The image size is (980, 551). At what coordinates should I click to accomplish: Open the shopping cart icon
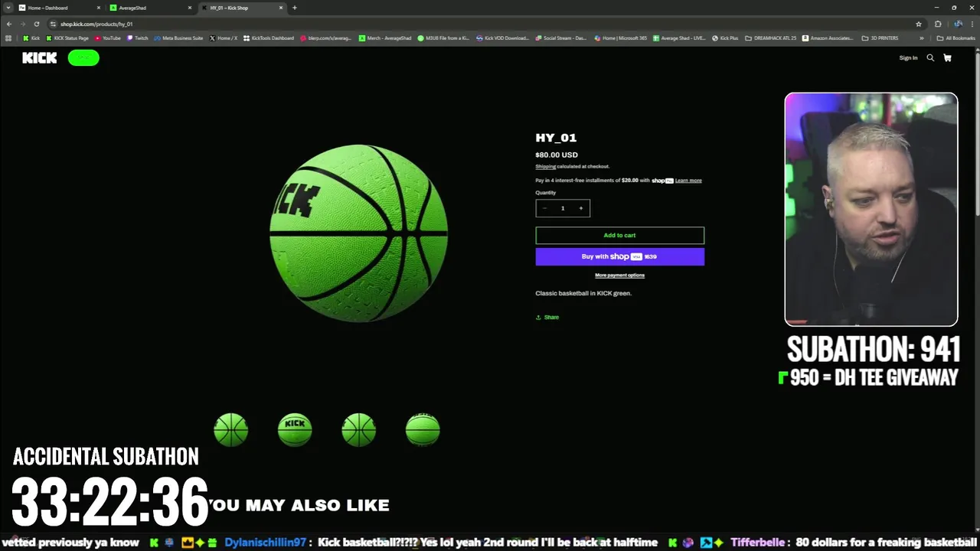947,57
